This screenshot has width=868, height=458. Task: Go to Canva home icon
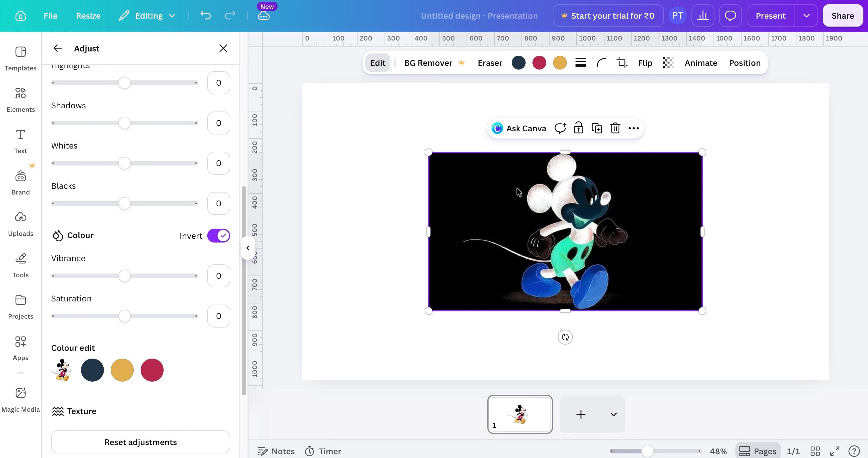click(21, 16)
